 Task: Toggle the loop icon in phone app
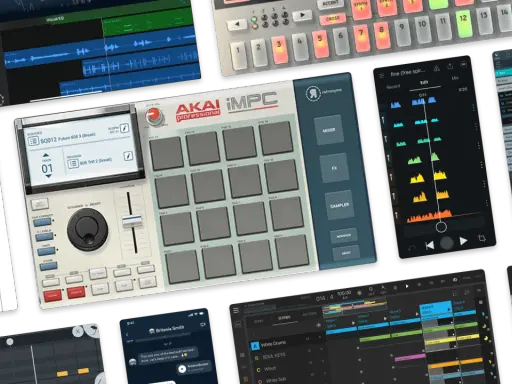pos(482,238)
